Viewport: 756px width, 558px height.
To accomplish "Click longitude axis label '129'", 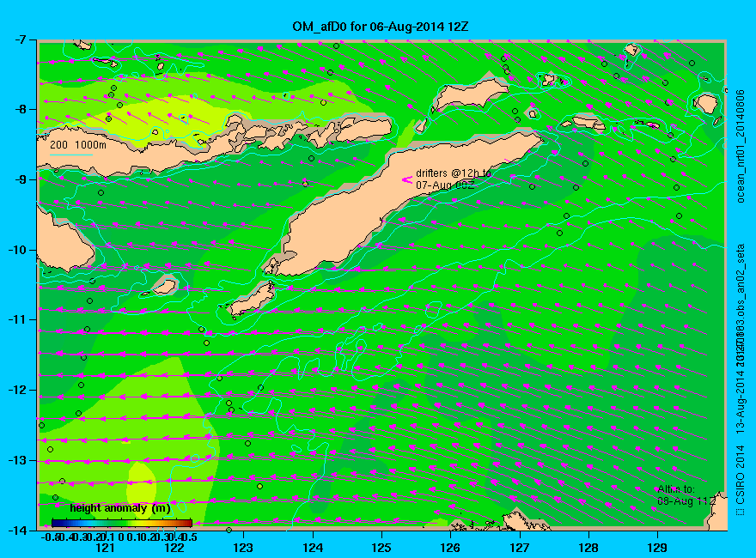I will [x=657, y=548].
